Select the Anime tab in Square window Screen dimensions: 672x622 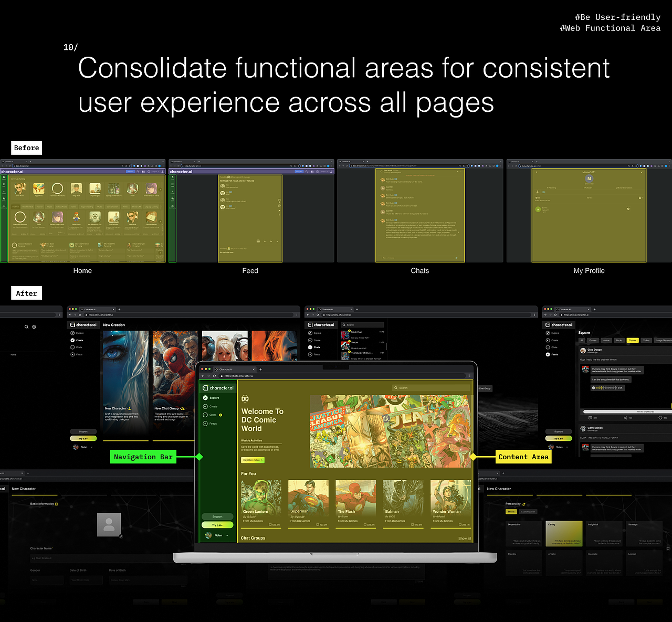[606, 340]
